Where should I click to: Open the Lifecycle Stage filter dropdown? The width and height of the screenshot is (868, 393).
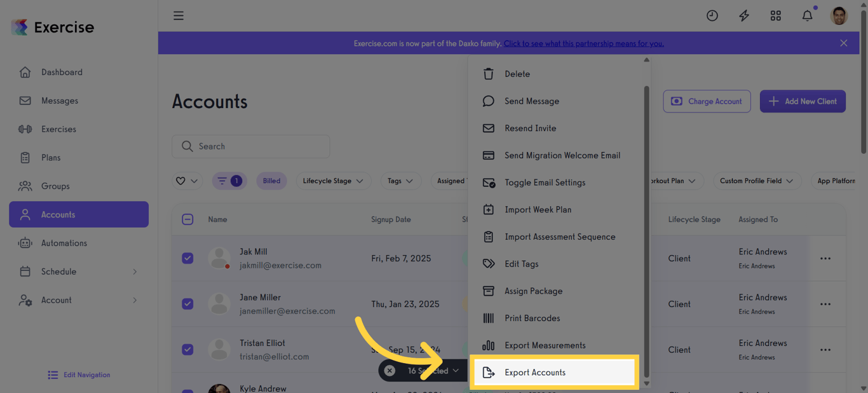(x=333, y=181)
